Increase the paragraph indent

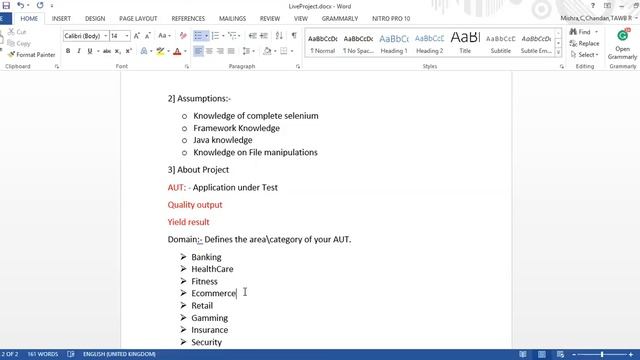point(264,36)
